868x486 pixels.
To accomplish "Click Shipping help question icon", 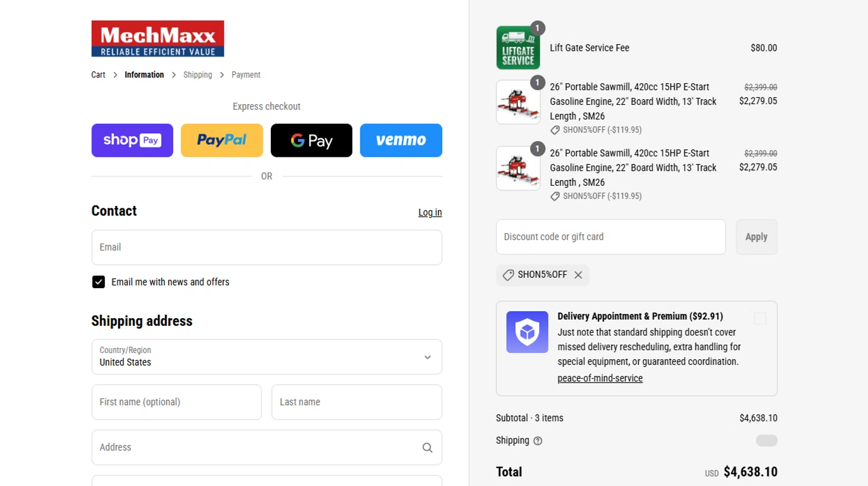I will point(538,441).
